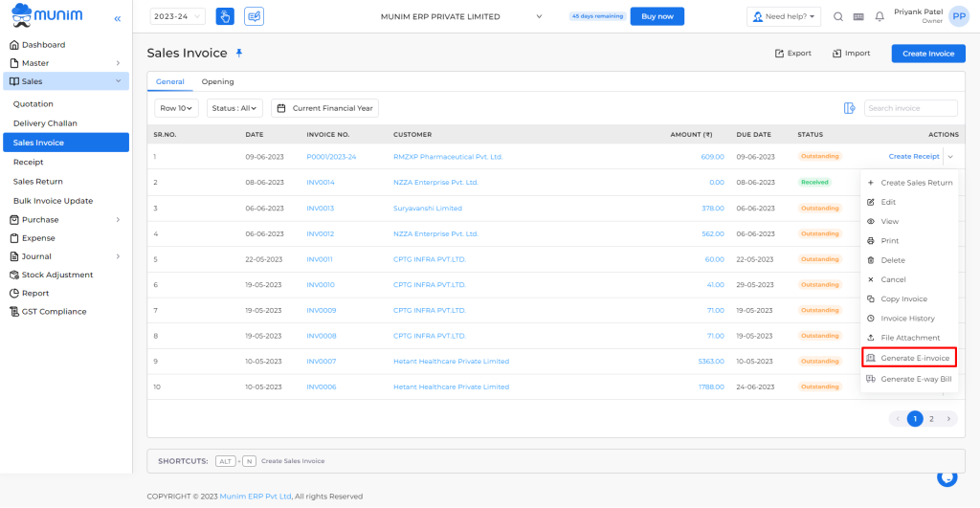The image size is (980, 508).
Task: Open the search icon in top bar
Action: tap(838, 17)
